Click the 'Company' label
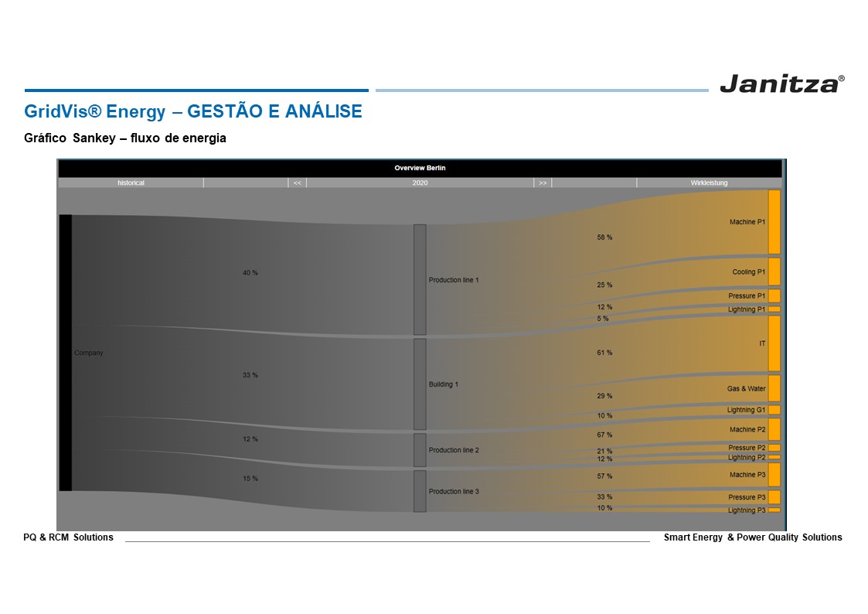The image size is (868, 614). (89, 353)
